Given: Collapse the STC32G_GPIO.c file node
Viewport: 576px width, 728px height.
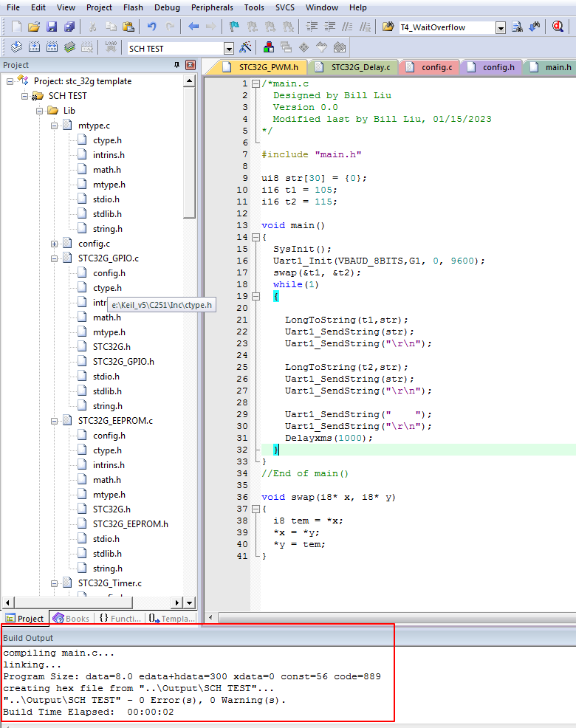Looking at the screenshot, I should pyautogui.click(x=55, y=258).
